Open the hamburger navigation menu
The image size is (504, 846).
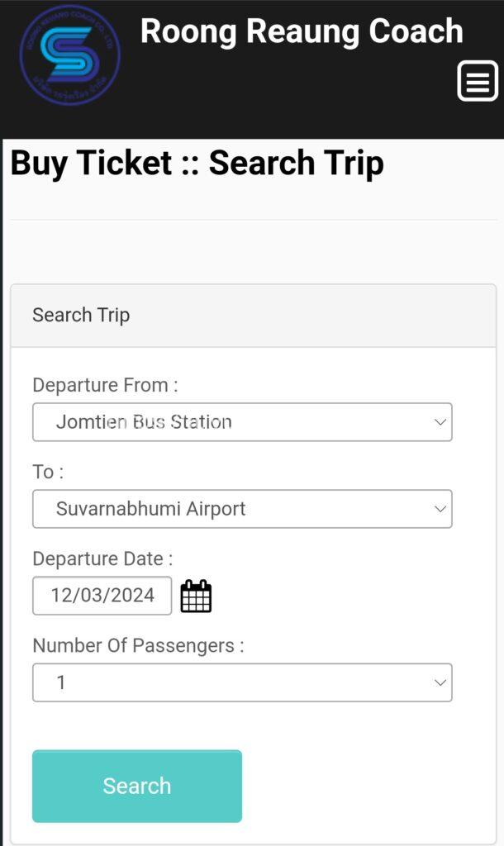click(478, 81)
